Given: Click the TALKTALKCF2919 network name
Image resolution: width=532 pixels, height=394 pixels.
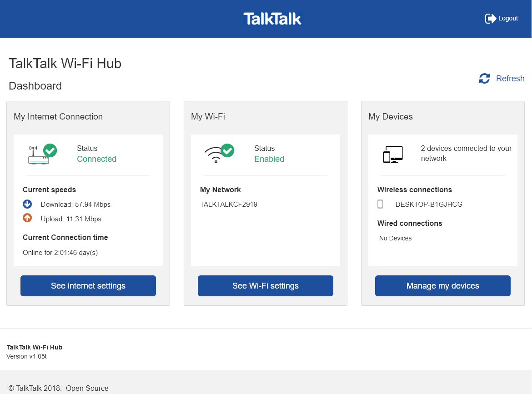Looking at the screenshot, I should tap(229, 204).
